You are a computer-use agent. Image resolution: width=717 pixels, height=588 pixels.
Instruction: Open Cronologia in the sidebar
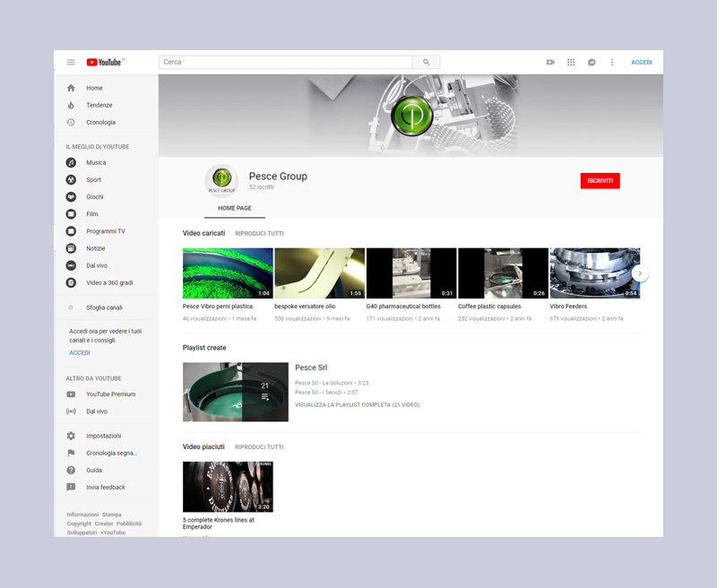pos(100,122)
